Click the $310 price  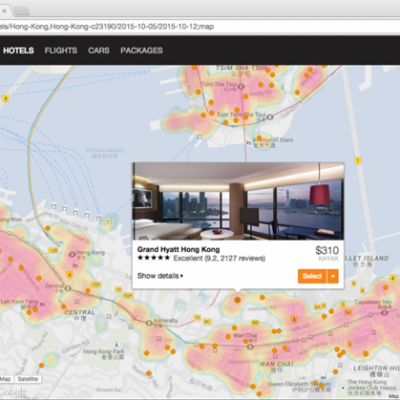pos(327,250)
